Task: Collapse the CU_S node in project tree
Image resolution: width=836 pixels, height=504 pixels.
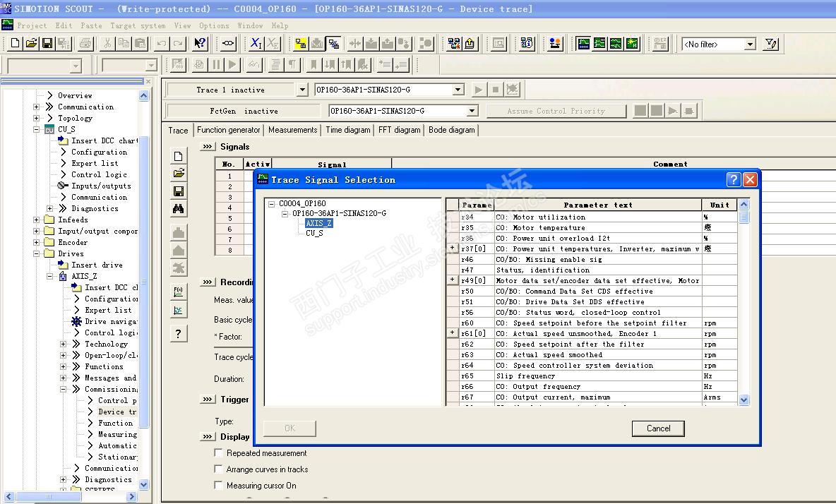Action: [x=36, y=129]
